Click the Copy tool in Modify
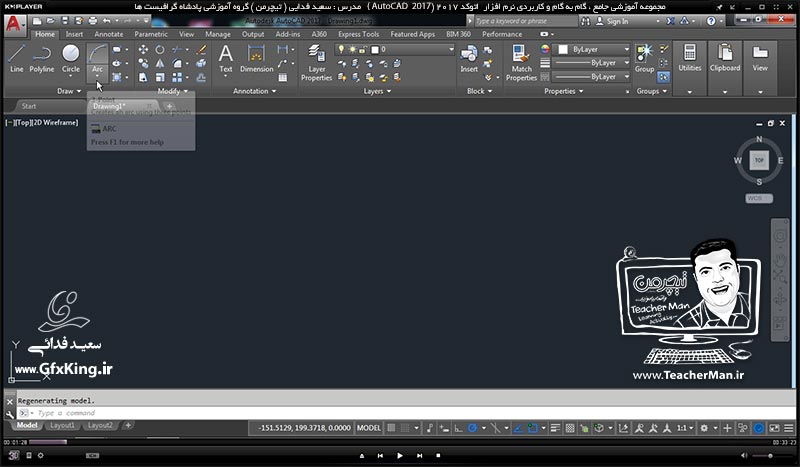The image size is (800, 467). click(143, 63)
